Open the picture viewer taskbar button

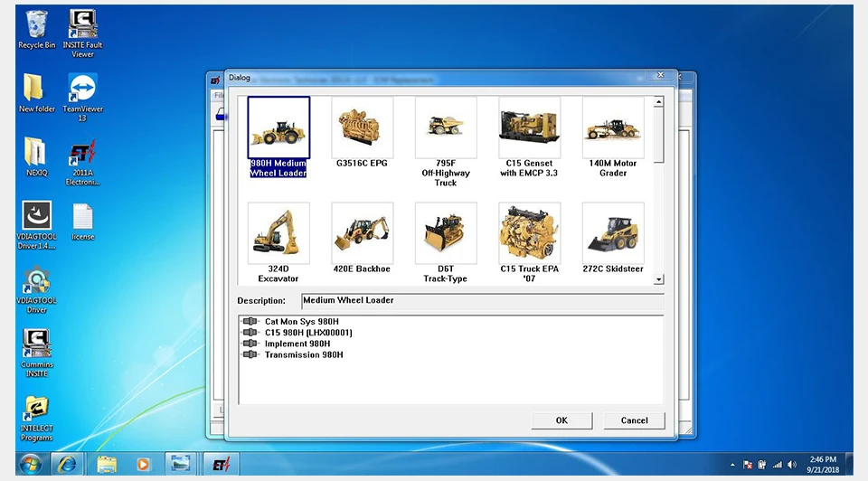(x=181, y=464)
